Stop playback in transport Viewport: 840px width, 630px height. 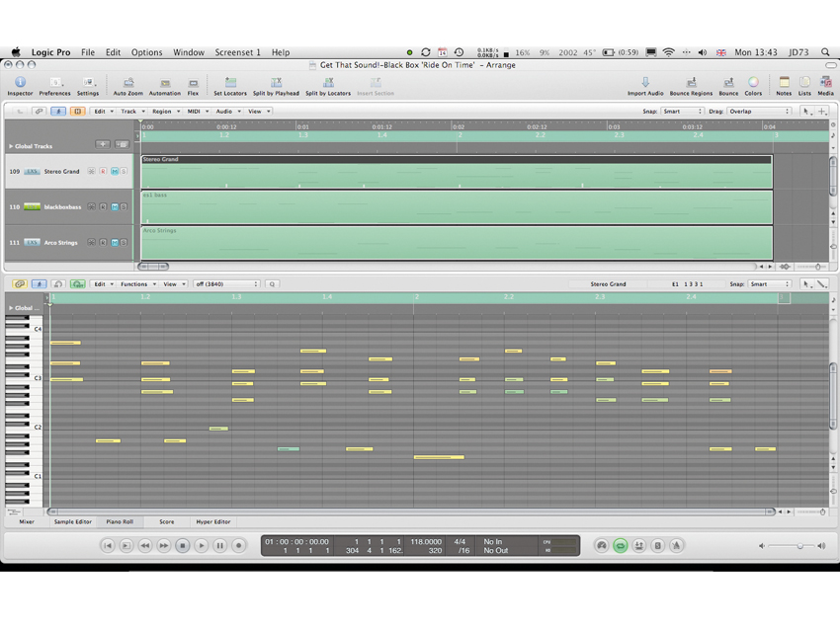(x=182, y=545)
